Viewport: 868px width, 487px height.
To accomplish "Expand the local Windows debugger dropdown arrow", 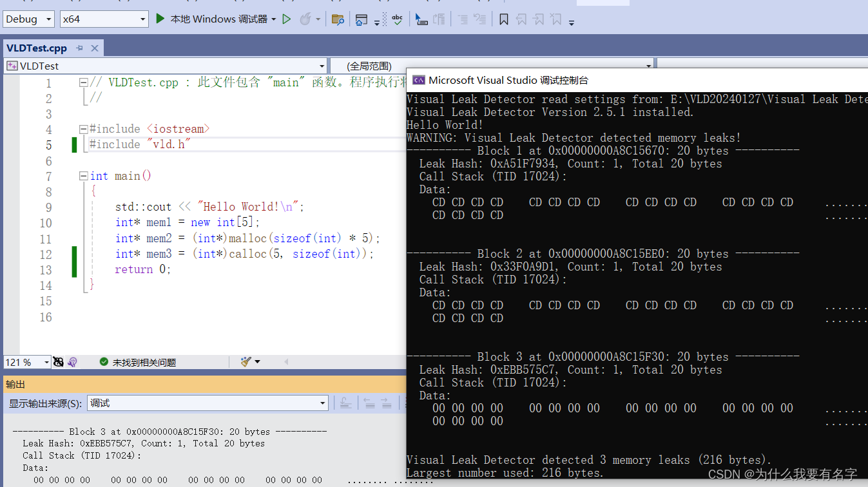I will pyautogui.click(x=274, y=19).
